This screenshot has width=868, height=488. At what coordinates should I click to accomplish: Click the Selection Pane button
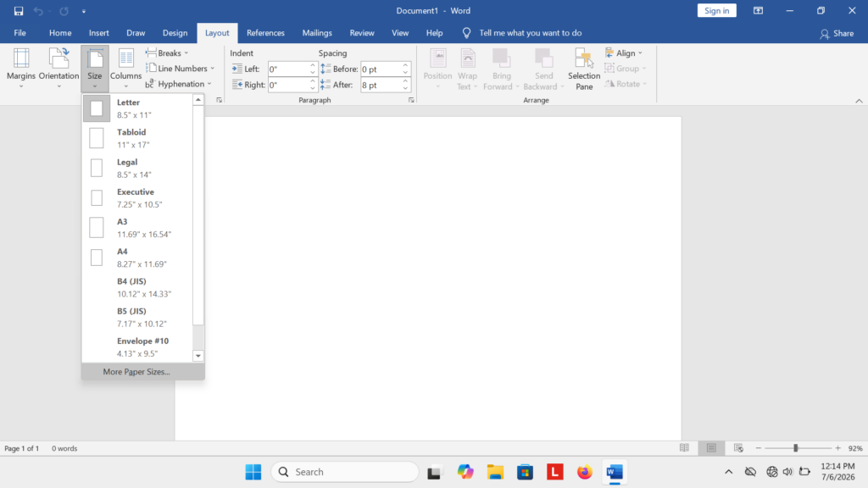point(584,69)
